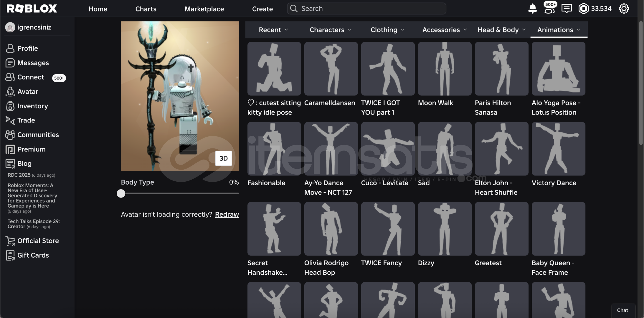Image resolution: width=644 pixels, height=318 pixels.
Task: Open the Roblox Moments blog post
Action: click(x=32, y=198)
